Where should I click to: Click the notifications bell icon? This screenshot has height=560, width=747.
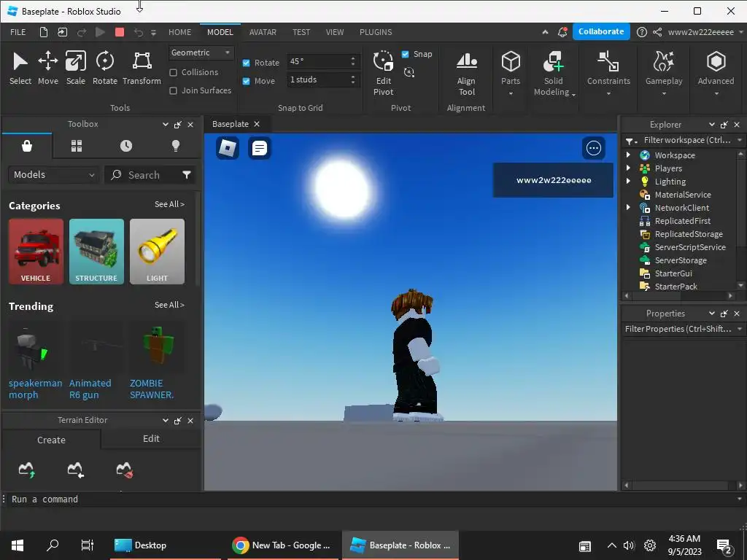coord(562,32)
